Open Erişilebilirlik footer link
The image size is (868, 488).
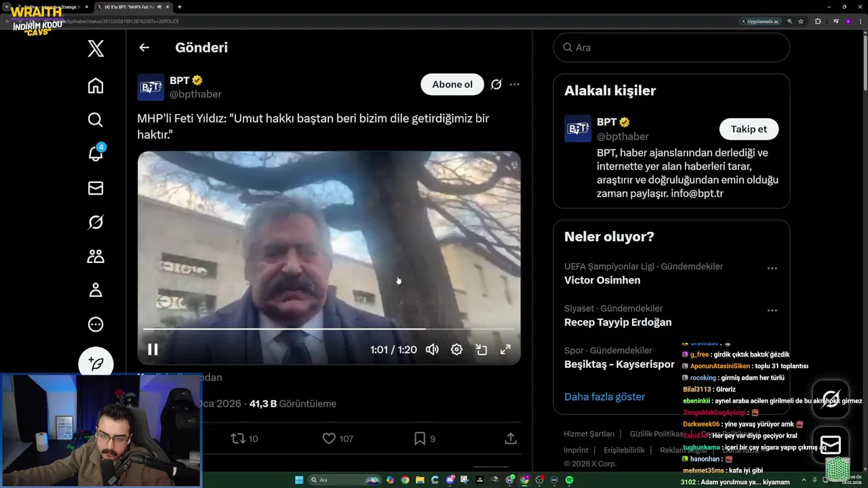(x=624, y=450)
